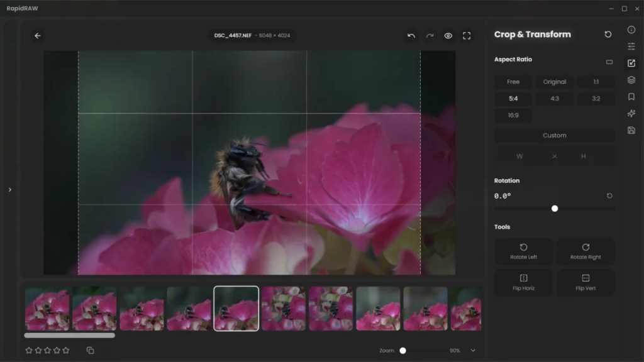Select the first filmstrip thumbnail
The width and height of the screenshot is (644, 362).
[47, 309]
